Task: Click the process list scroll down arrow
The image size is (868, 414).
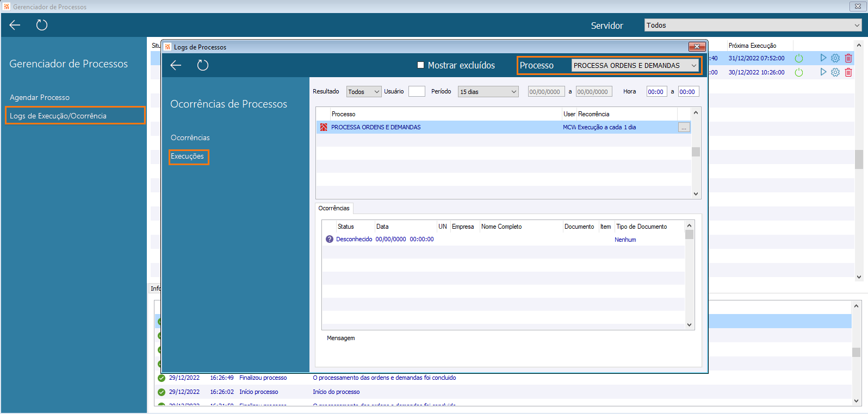Action: click(696, 193)
